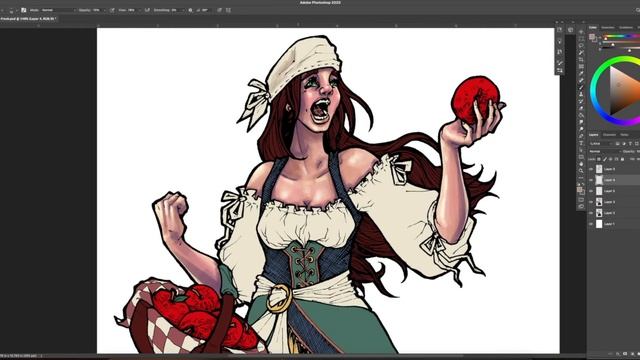Toggle Quick Mask mode
Screen dimensions: 640x360
581,200
